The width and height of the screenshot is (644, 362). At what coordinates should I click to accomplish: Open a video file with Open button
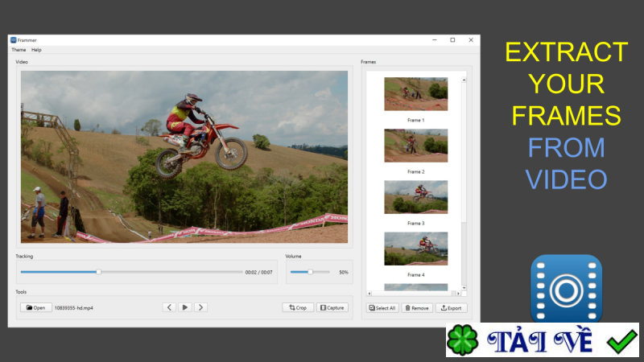coord(35,307)
